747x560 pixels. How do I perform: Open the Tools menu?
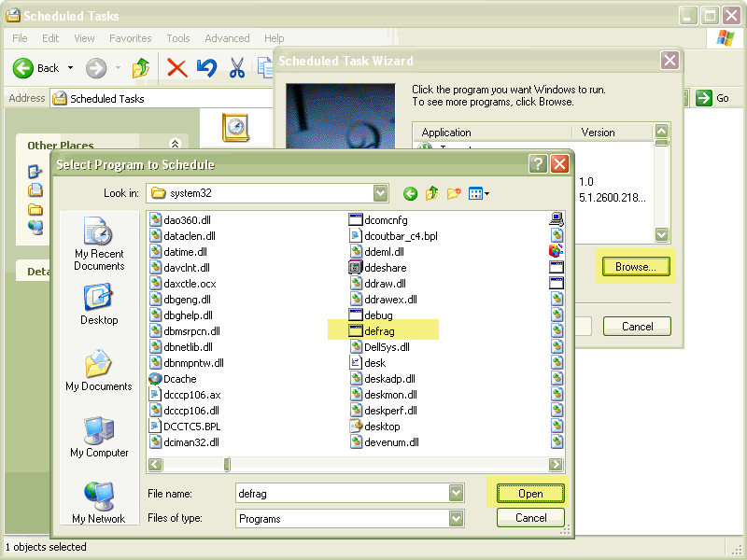178,38
